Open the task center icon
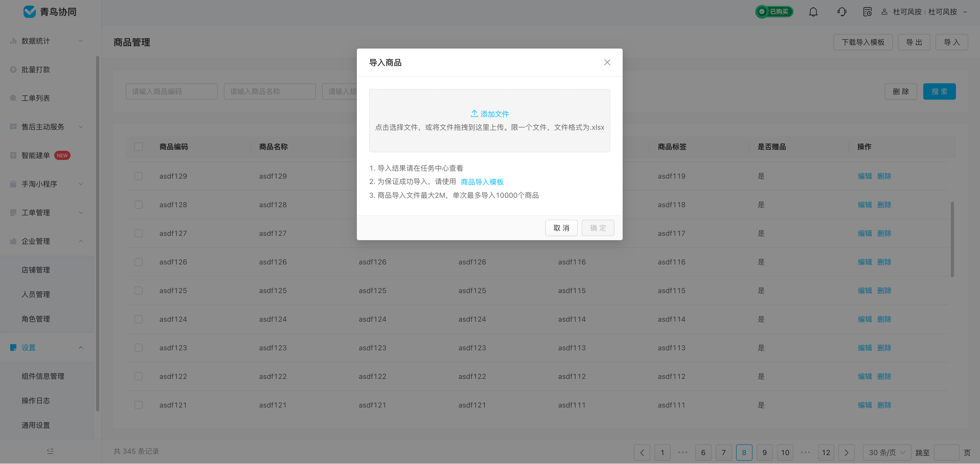The image size is (980, 464). [x=867, y=12]
